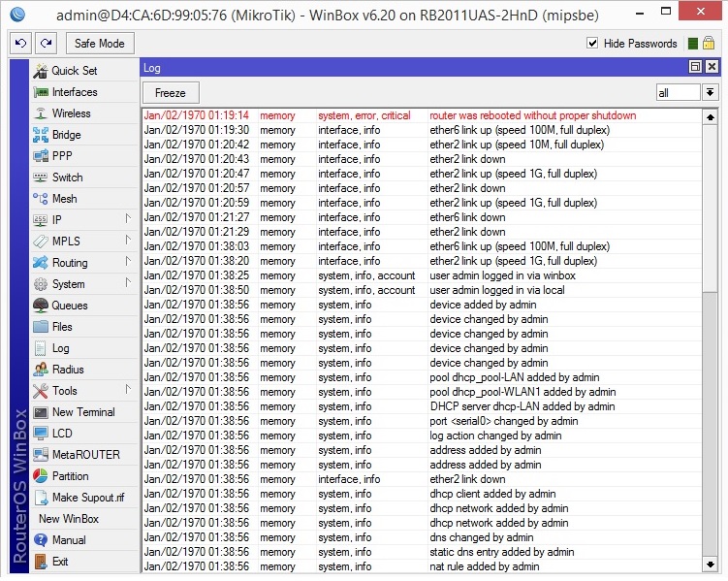Screen dimensions: 728x581
Task: Select 'user admin logged in via winbox' entry
Action: coord(422,275)
